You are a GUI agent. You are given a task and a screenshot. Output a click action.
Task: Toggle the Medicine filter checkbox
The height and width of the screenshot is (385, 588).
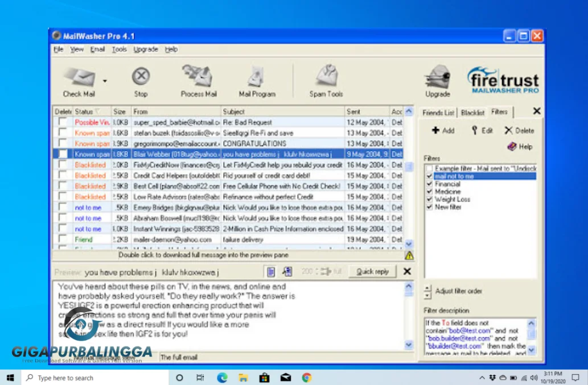(x=429, y=192)
